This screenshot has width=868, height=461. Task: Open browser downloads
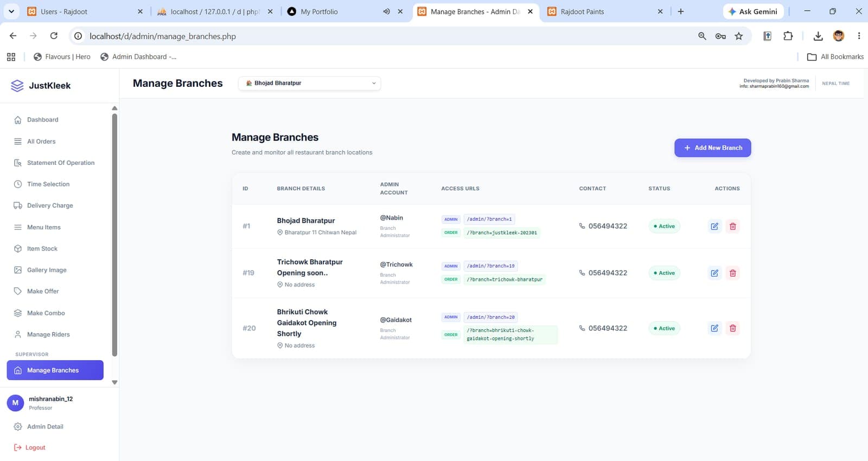click(818, 36)
